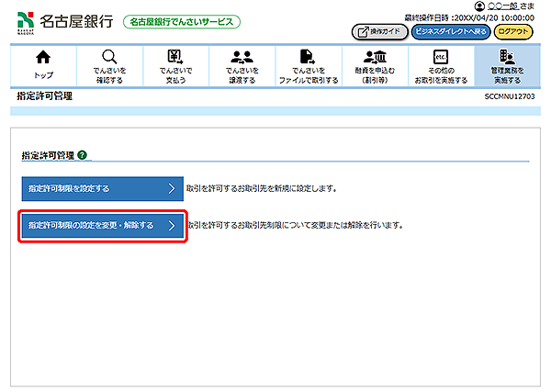Click the chevron on the 変更・解除する button
This screenshot has width=551, height=392.
point(171,225)
